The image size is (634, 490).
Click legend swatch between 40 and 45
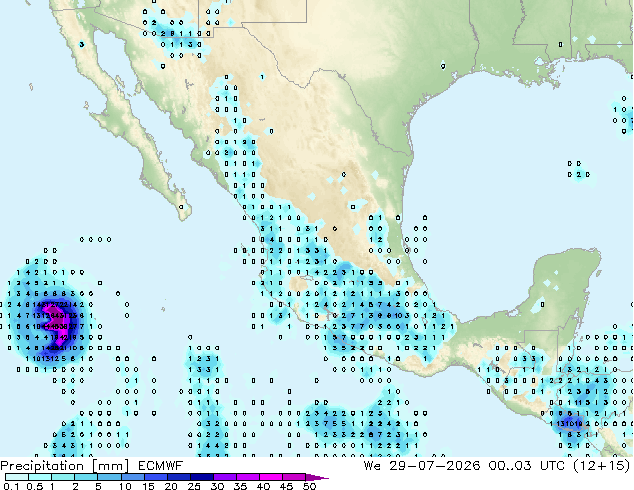click(x=271, y=477)
